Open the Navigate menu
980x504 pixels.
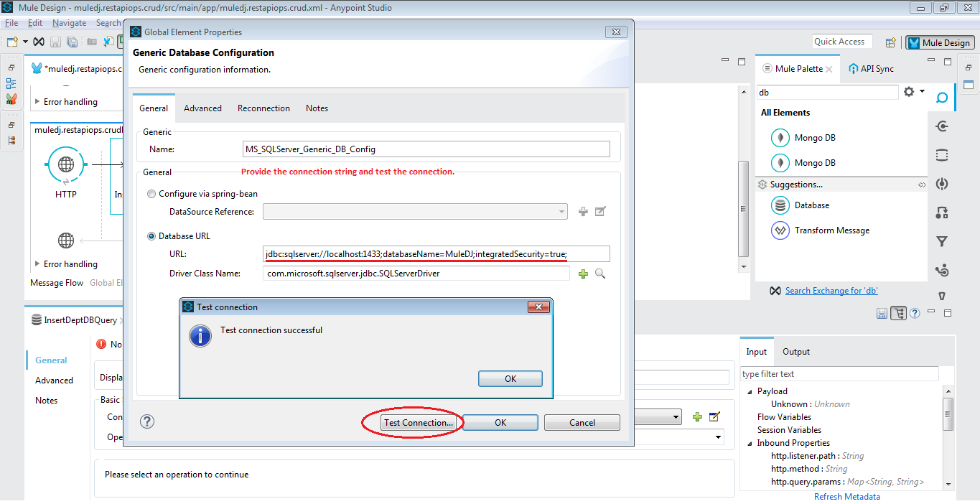click(x=69, y=23)
